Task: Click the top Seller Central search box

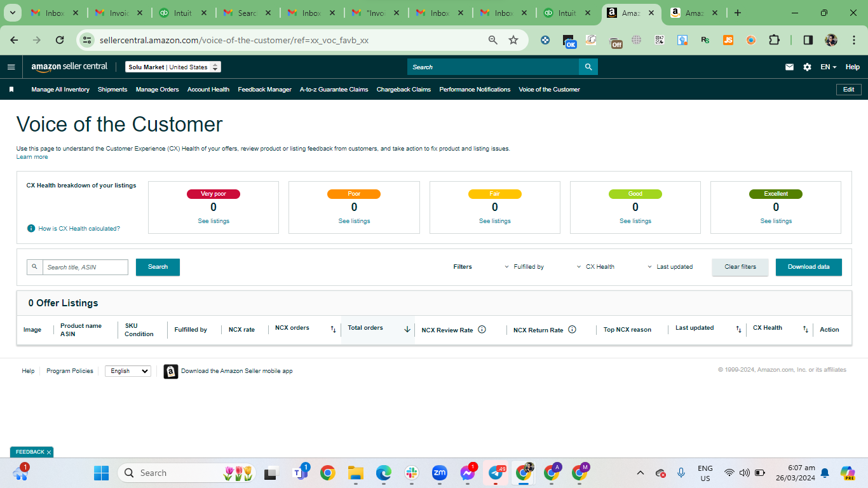Action: tap(493, 67)
